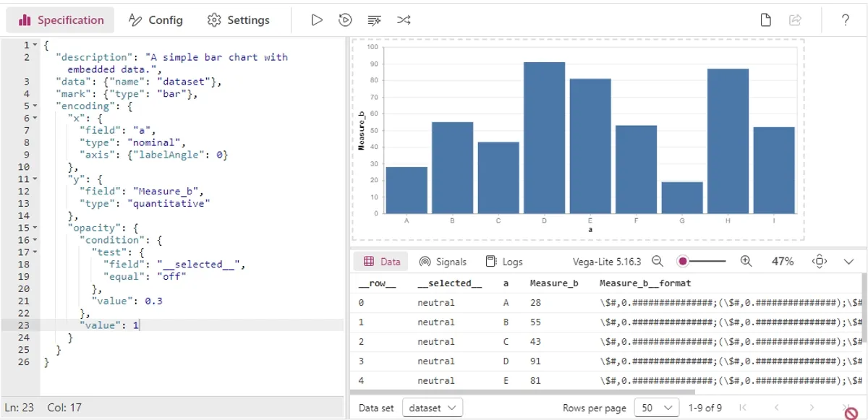
Task: Open the Data set dropdown showing dataset
Action: pos(433,407)
